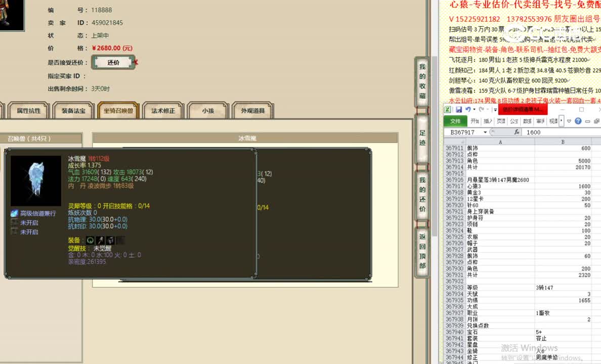Image resolution: width=601 pixels, height=364 pixels.
Task: Select the cell containing 3转147
Action: point(563,287)
